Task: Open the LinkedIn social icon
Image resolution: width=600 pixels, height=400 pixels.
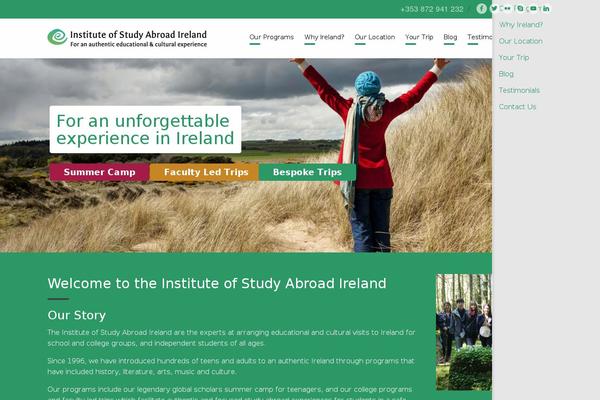Action: coord(546,8)
